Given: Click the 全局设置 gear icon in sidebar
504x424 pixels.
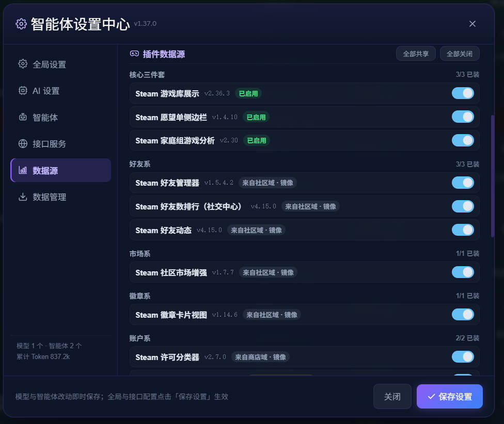Looking at the screenshot, I should pyautogui.click(x=23, y=64).
